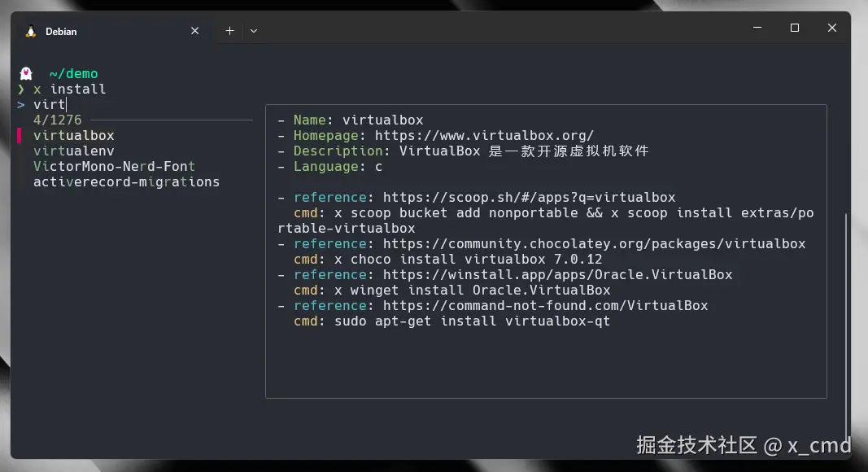
Task: Expand the new-tab profile dropdown
Action: (x=254, y=31)
